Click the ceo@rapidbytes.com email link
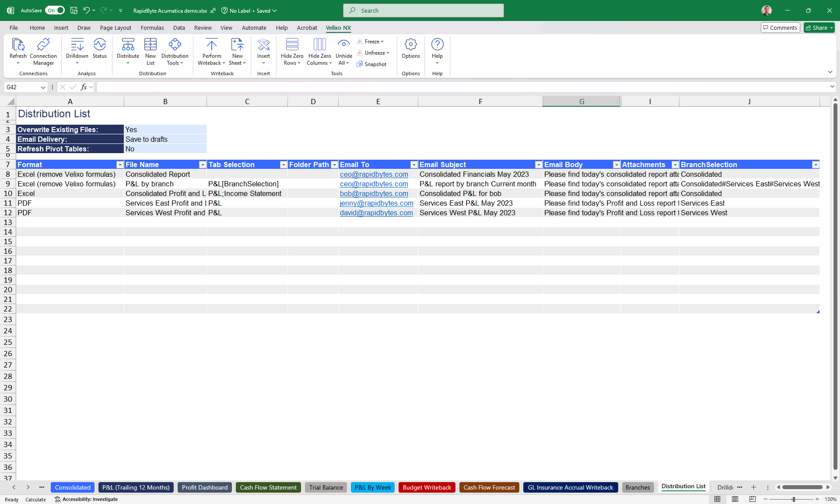840x504 pixels. coord(374,174)
